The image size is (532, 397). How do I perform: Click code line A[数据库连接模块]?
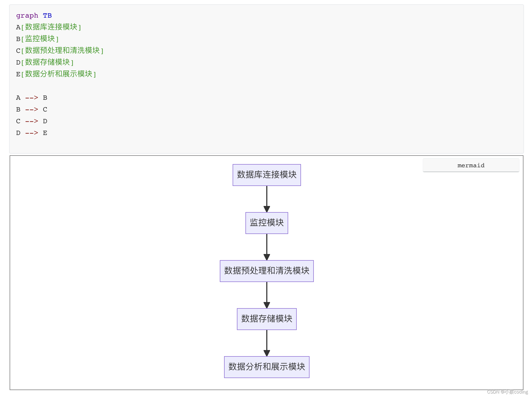click(x=48, y=27)
